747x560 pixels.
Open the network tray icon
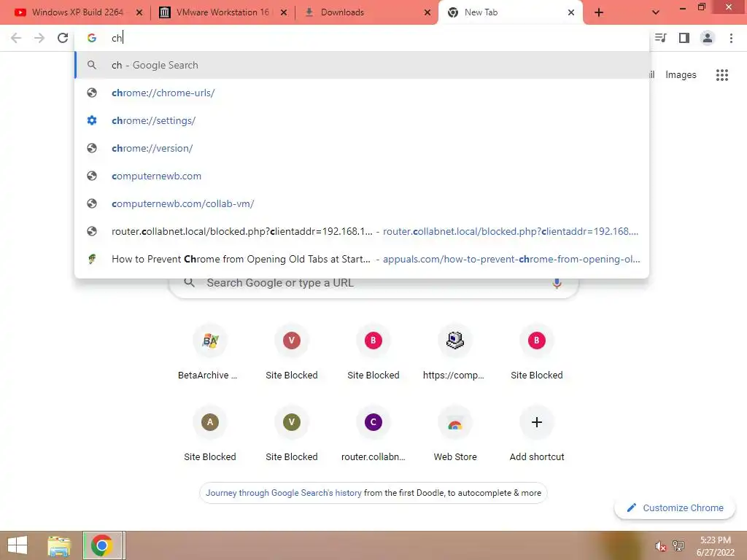[678, 545]
